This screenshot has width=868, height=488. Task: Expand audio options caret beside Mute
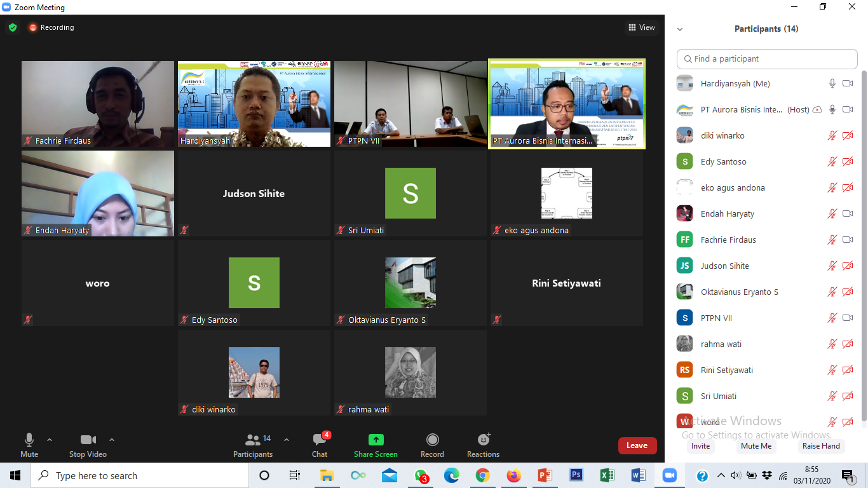[50, 440]
